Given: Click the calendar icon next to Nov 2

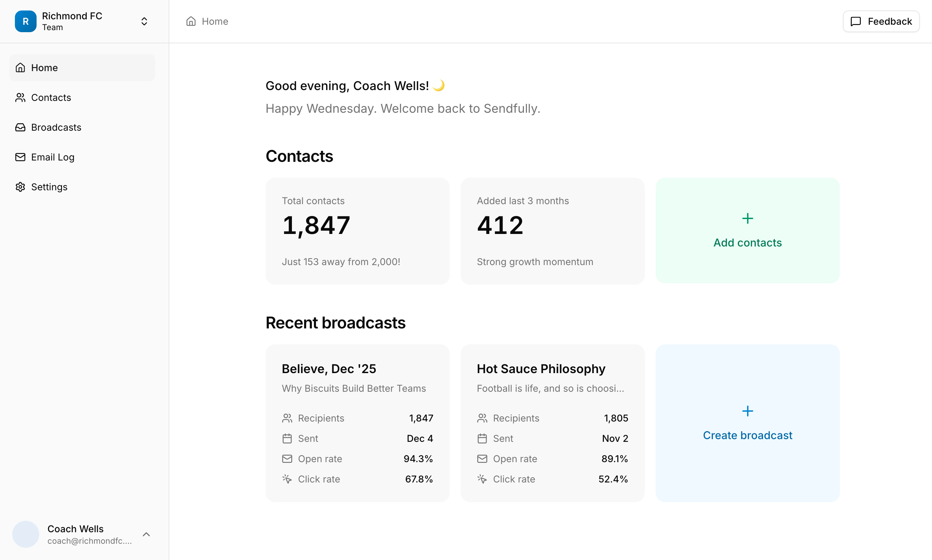Looking at the screenshot, I should (x=482, y=438).
